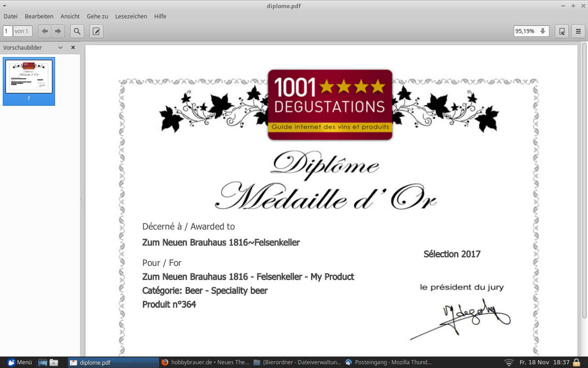588x368 pixels.
Task: Open the hamburger file options menu
Action: (578, 31)
